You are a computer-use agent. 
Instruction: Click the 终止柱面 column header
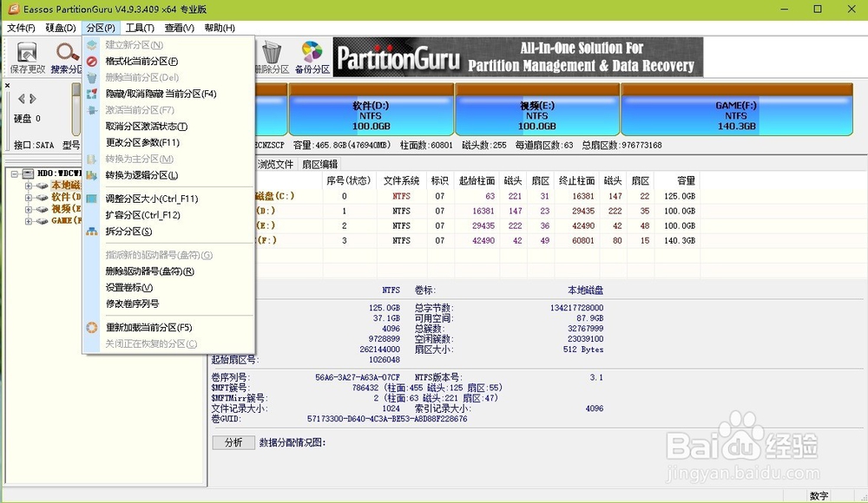(577, 180)
